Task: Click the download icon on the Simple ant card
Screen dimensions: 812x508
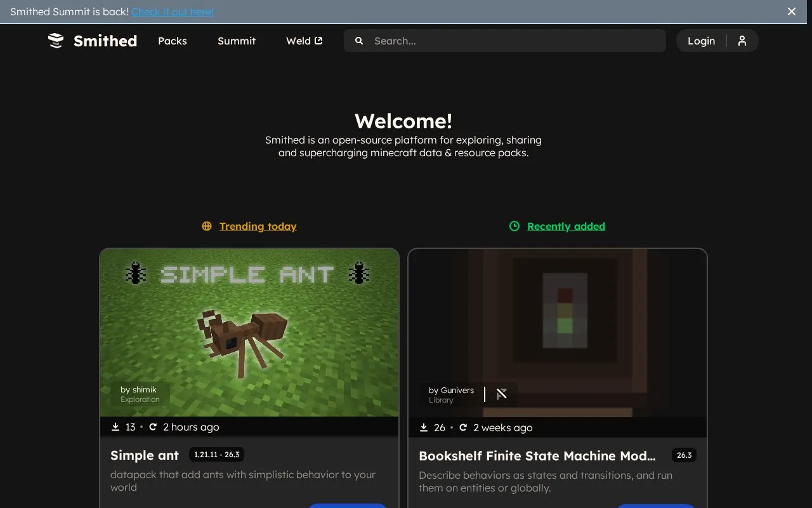Action: [115, 427]
